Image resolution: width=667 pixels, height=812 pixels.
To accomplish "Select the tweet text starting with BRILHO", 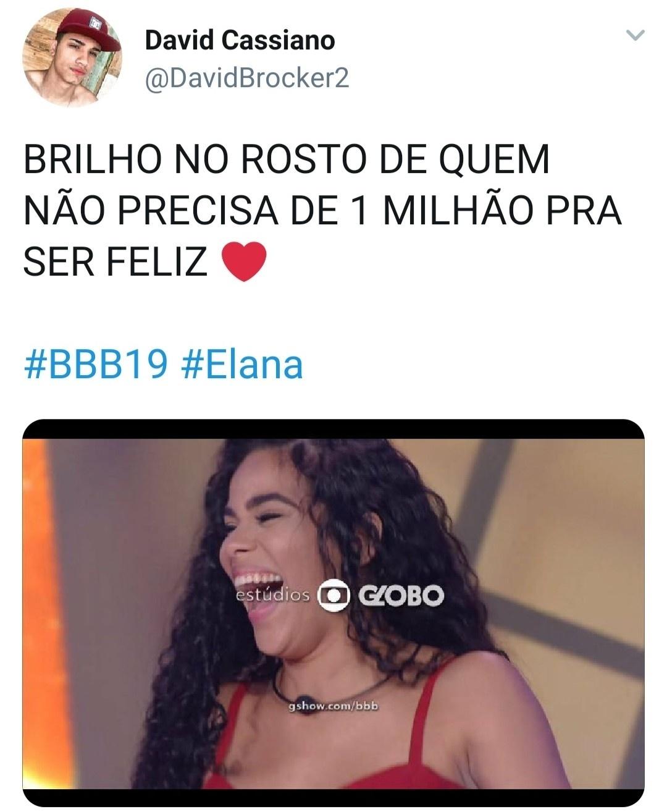I will click(x=322, y=211).
